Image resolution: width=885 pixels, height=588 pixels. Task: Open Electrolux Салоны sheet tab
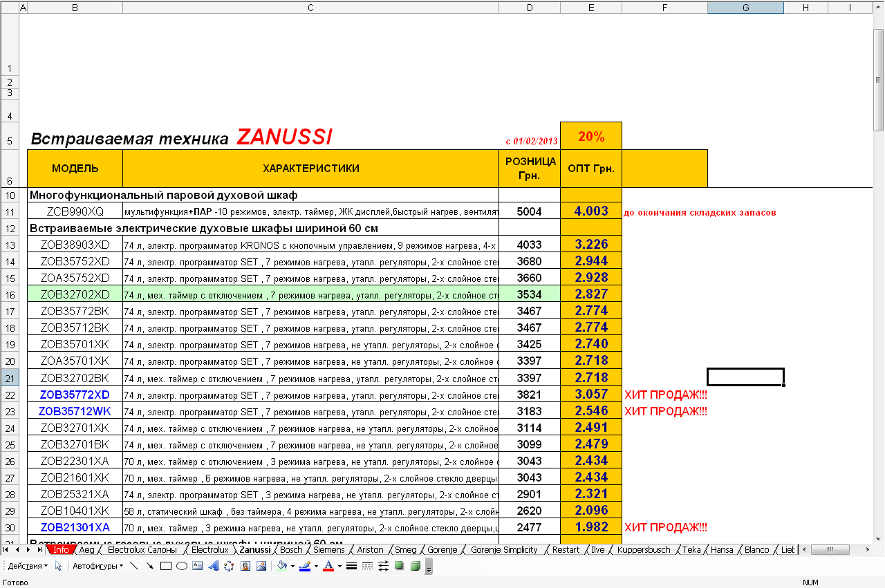(x=142, y=550)
